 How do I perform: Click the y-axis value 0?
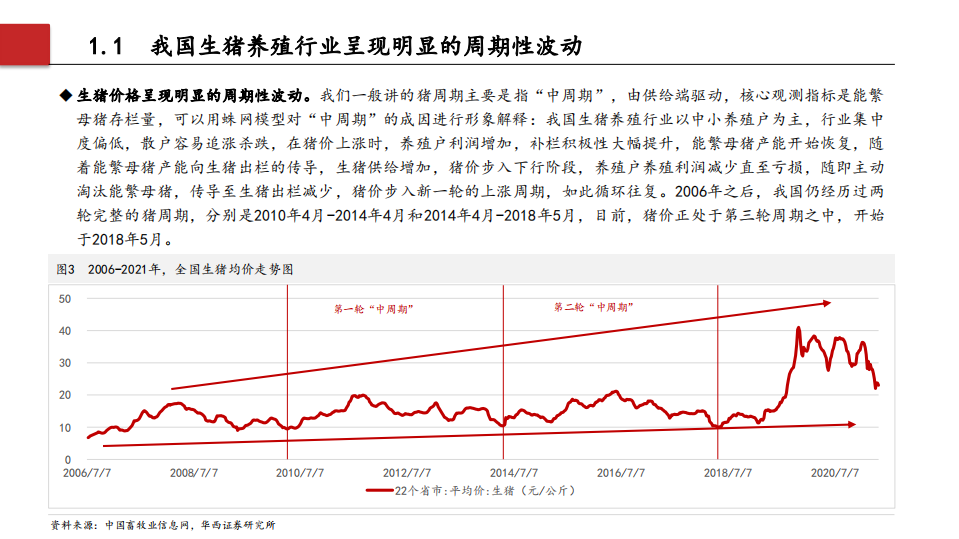click(x=68, y=459)
